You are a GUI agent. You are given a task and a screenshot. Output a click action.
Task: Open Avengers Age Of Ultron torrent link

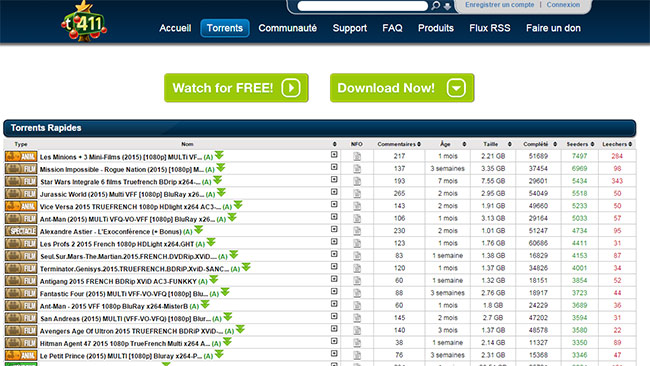coord(131,331)
